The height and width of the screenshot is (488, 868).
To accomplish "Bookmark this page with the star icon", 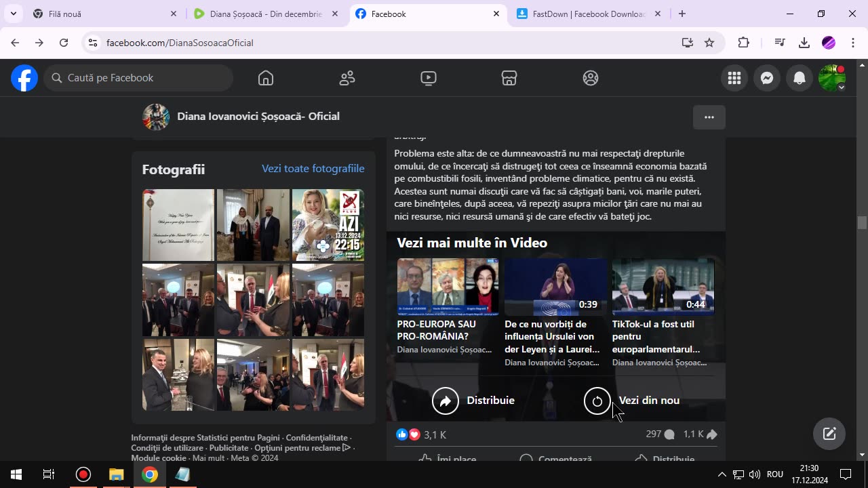I will click(x=709, y=43).
